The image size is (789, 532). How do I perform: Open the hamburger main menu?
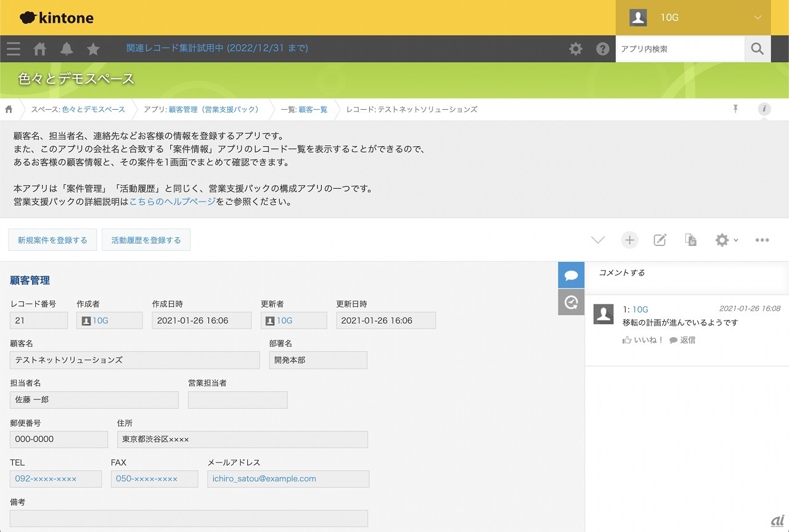tap(13, 49)
